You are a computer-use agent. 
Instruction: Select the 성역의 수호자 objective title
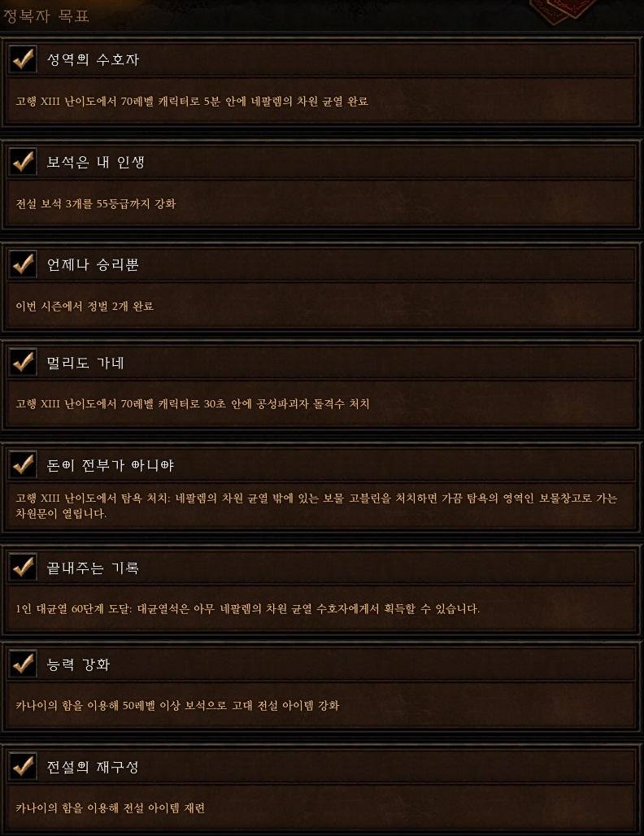(93, 59)
